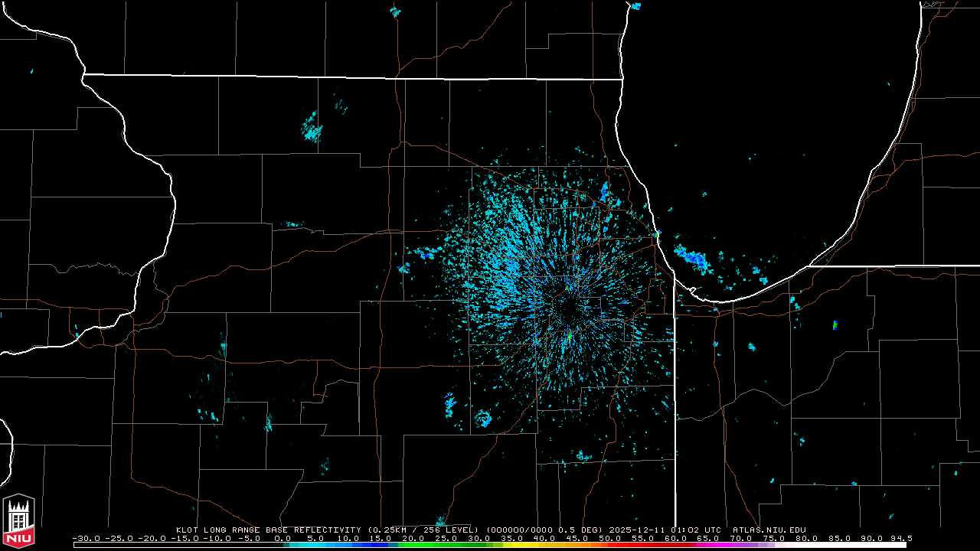Click the blue echo near the lakeshore north of Chicago

(605, 191)
